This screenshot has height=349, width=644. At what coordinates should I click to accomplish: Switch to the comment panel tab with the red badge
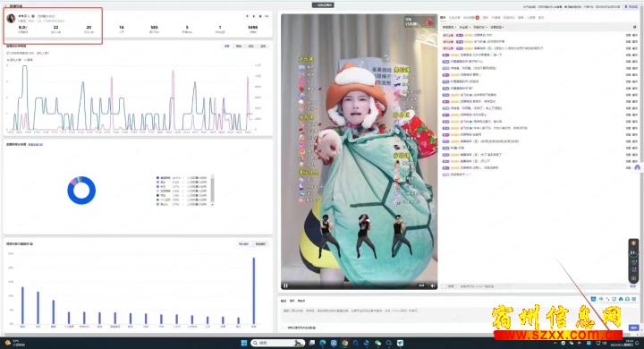point(470,18)
